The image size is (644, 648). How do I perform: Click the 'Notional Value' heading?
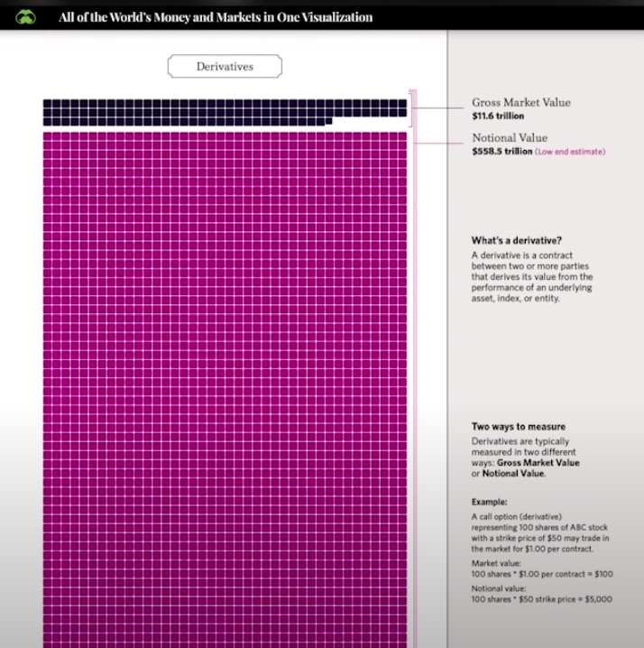[x=510, y=137]
